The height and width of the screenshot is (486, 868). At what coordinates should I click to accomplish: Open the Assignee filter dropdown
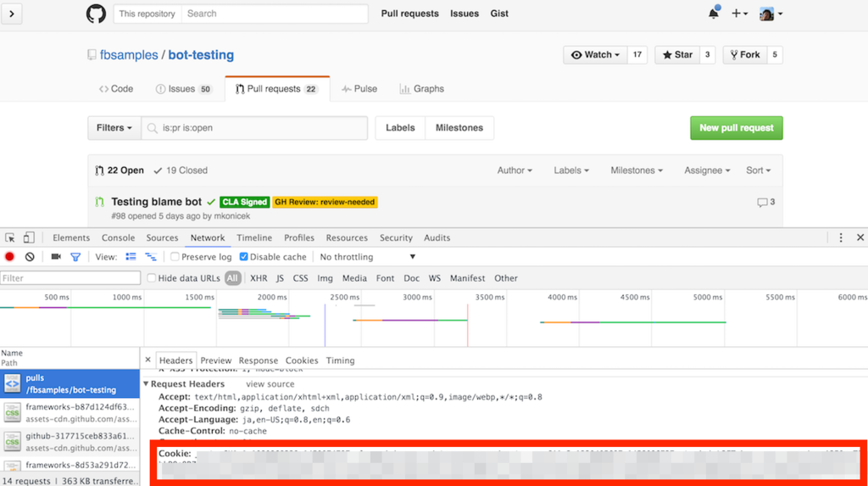[x=707, y=170]
